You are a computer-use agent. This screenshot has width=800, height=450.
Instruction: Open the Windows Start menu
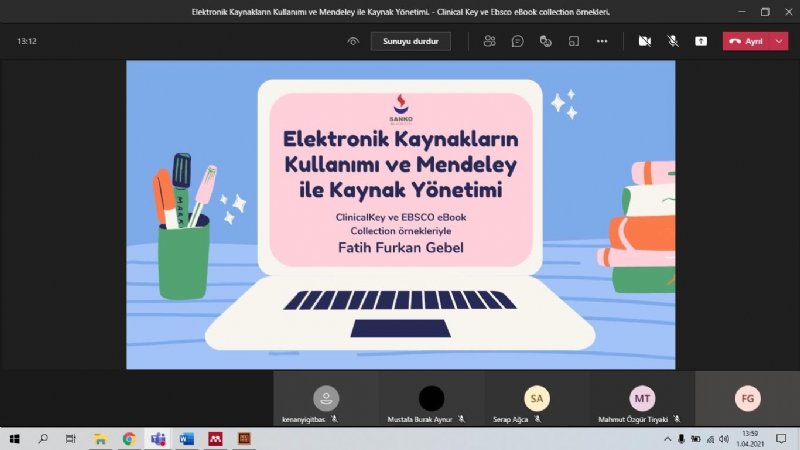pyautogui.click(x=14, y=439)
